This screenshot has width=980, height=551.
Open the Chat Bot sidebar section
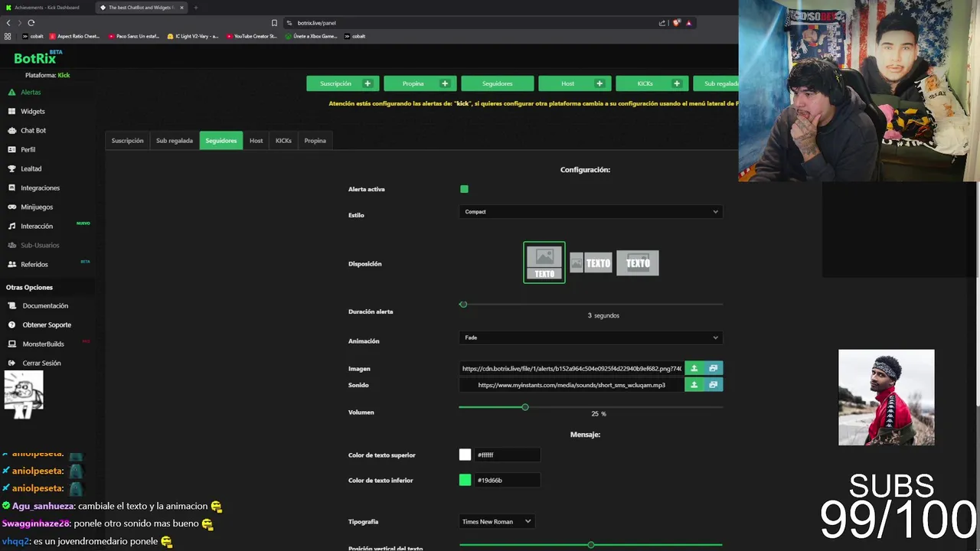point(33,130)
